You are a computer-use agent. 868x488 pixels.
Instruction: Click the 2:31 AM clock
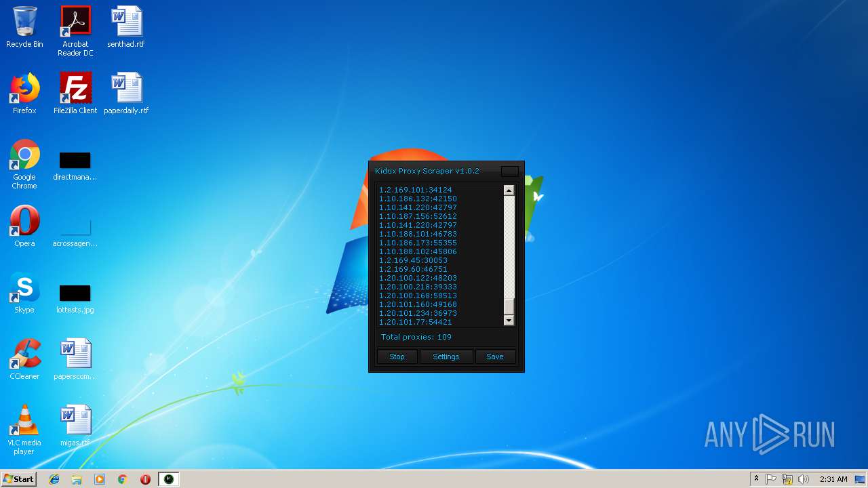click(833, 479)
